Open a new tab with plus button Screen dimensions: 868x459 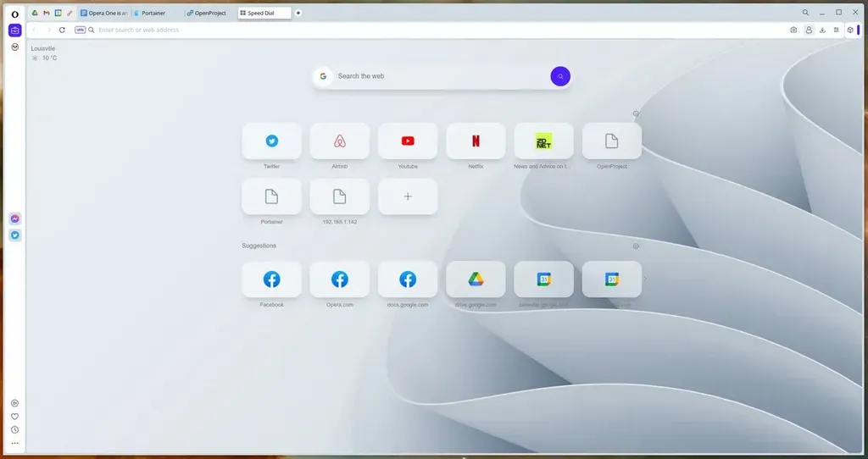[298, 13]
